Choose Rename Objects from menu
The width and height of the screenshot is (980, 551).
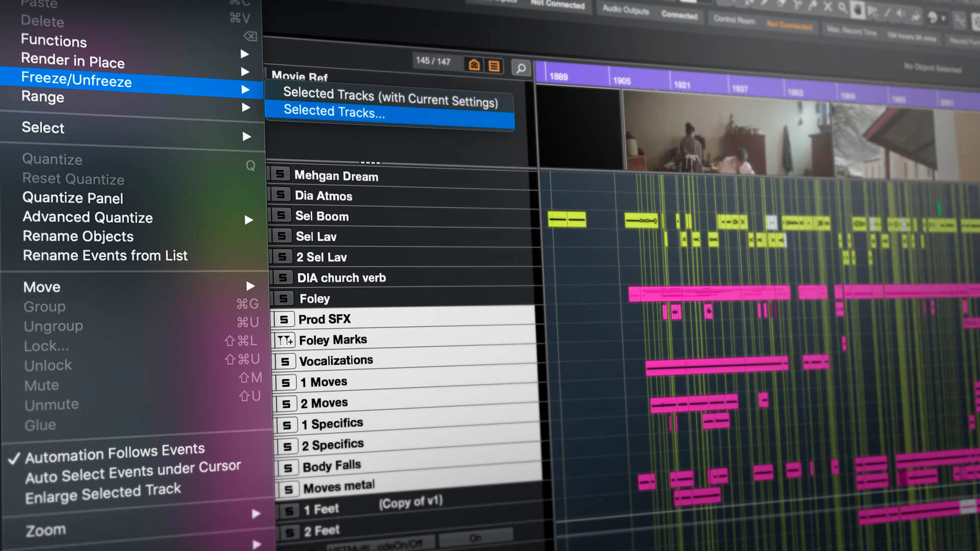pos(78,236)
